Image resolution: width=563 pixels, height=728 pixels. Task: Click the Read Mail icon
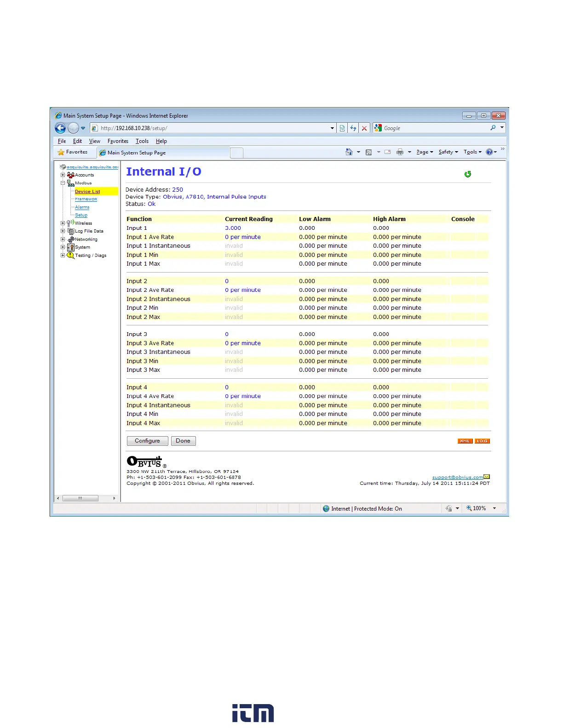click(x=387, y=152)
